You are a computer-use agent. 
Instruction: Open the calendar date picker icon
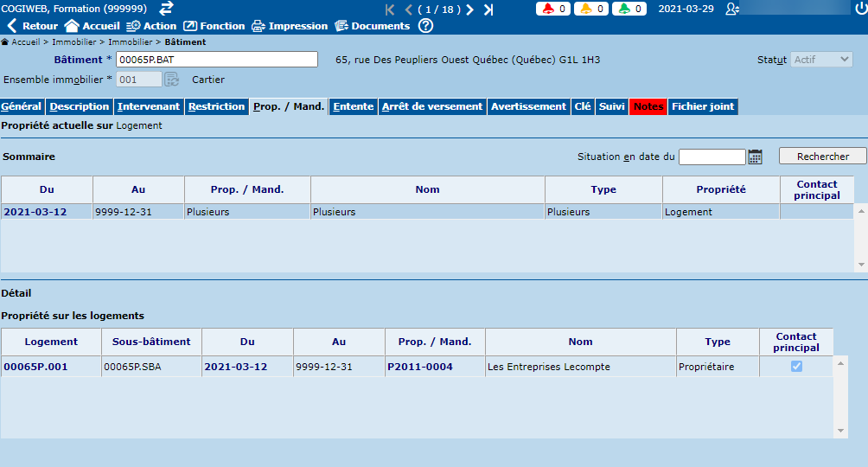756,157
